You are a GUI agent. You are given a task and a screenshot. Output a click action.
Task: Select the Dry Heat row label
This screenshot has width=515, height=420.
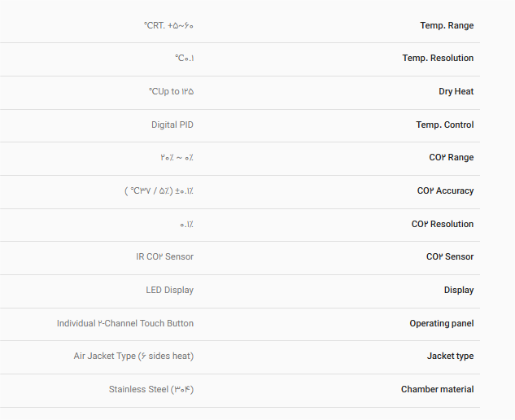tap(456, 92)
